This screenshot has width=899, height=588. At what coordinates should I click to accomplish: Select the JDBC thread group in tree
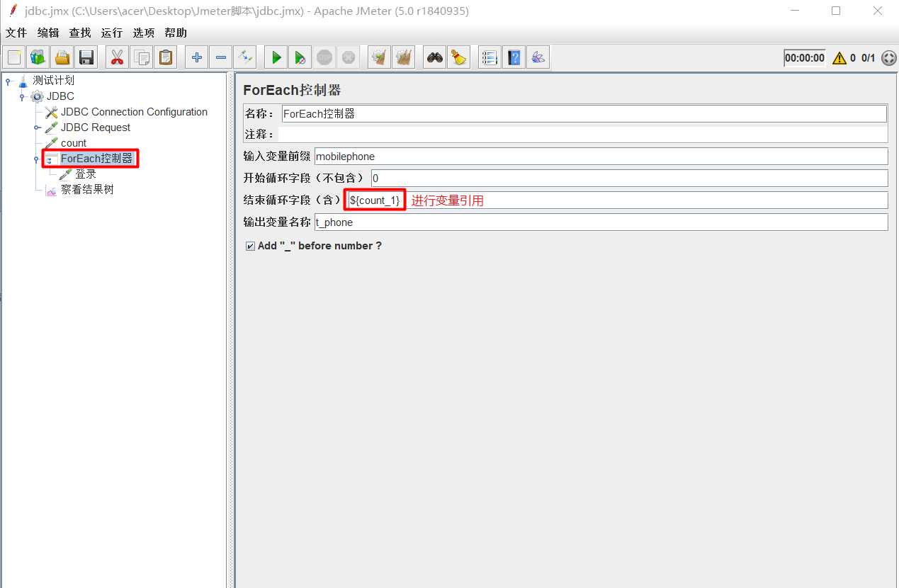[x=60, y=96]
